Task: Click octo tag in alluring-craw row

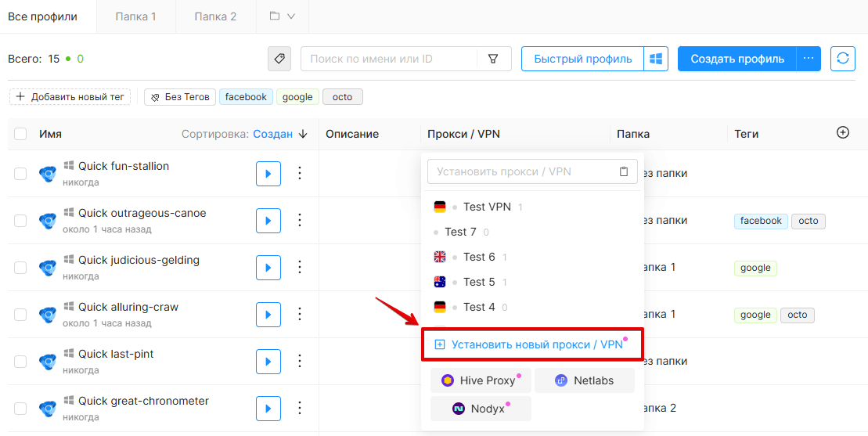Action: click(x=797, y=315)
